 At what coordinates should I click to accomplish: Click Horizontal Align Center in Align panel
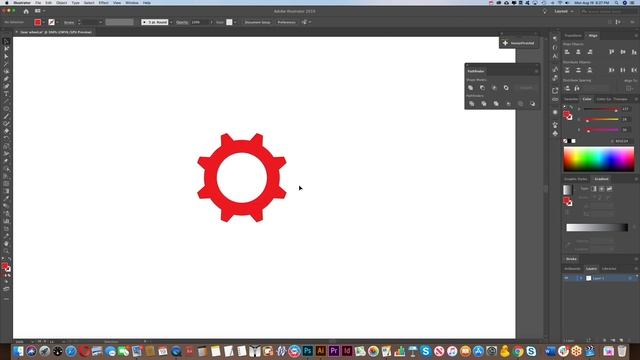tap(578, 52)
